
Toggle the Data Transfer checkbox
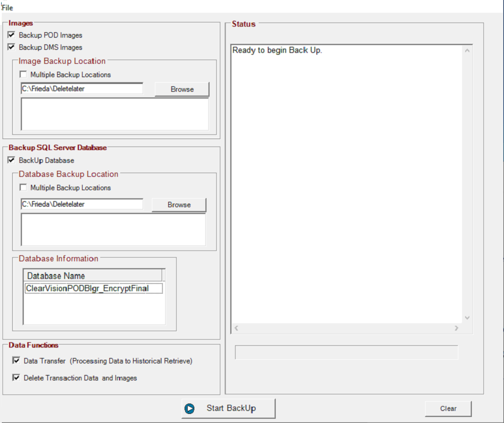[x=16, y=360]
